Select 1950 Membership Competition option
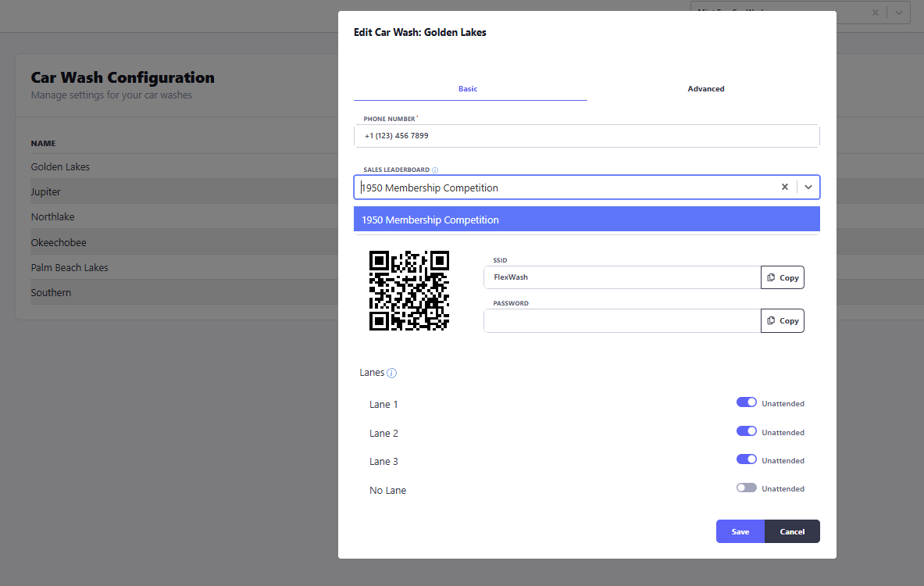 587,220
